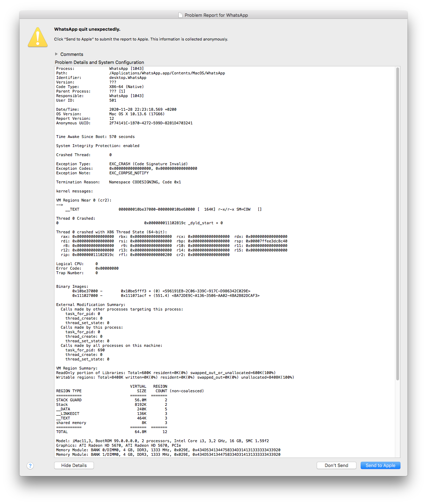Expand the Comments disclosure triangle
The width and height of the screenshot is (427, 504).
[57, 54]
